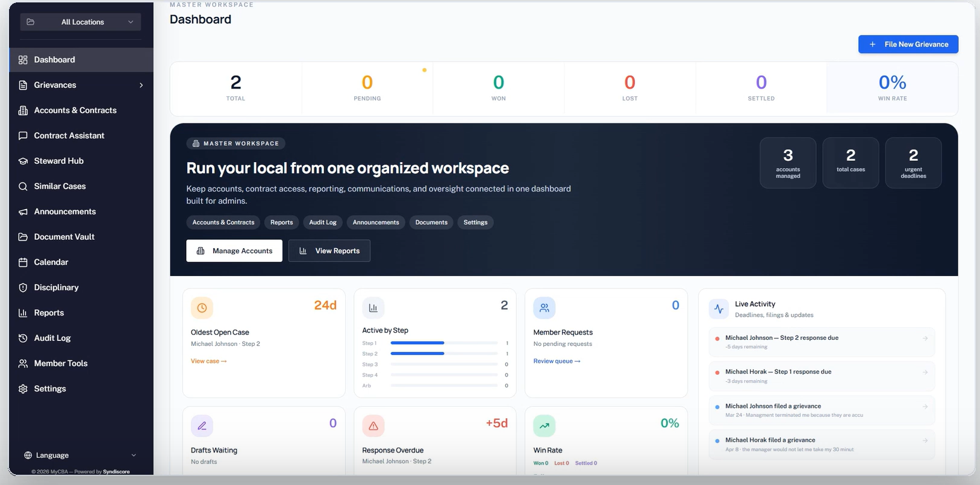
Task: Click arrow on Michael Johnson filed a grievance
Action: click(925, 406)
